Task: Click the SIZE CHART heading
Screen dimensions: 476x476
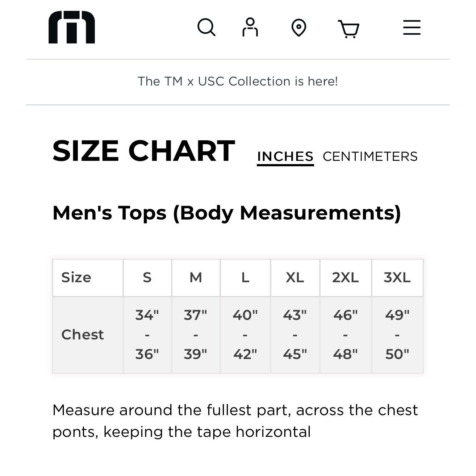Action: pos(144,151)
